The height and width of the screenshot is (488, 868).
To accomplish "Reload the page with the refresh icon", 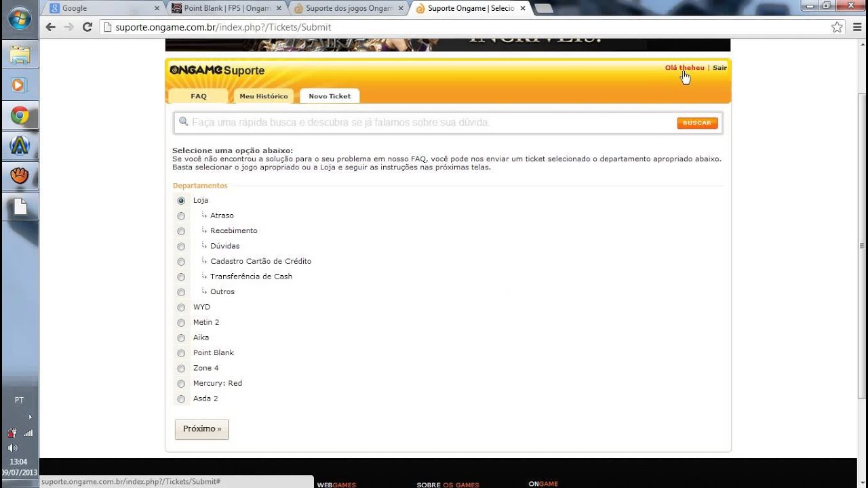I will tap(87, 27).
